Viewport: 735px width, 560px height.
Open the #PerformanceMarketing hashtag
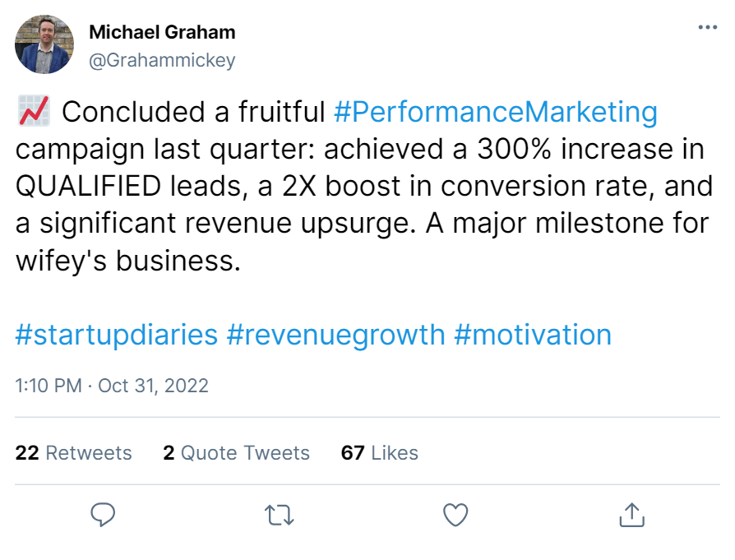[497, 111]
